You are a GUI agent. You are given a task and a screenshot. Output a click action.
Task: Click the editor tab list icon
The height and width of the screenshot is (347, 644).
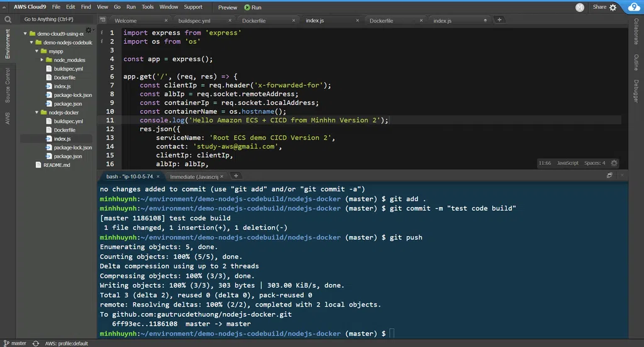[103, 20]
